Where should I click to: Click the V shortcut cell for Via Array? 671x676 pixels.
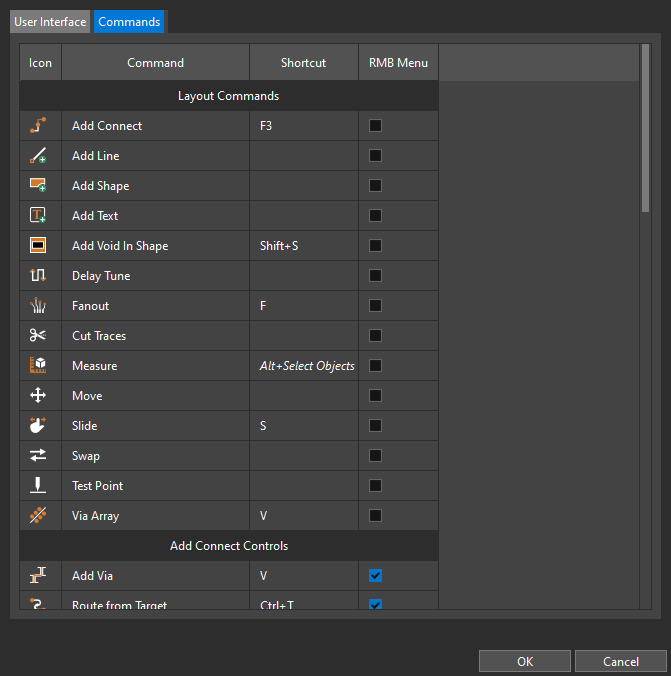[304, 516]
